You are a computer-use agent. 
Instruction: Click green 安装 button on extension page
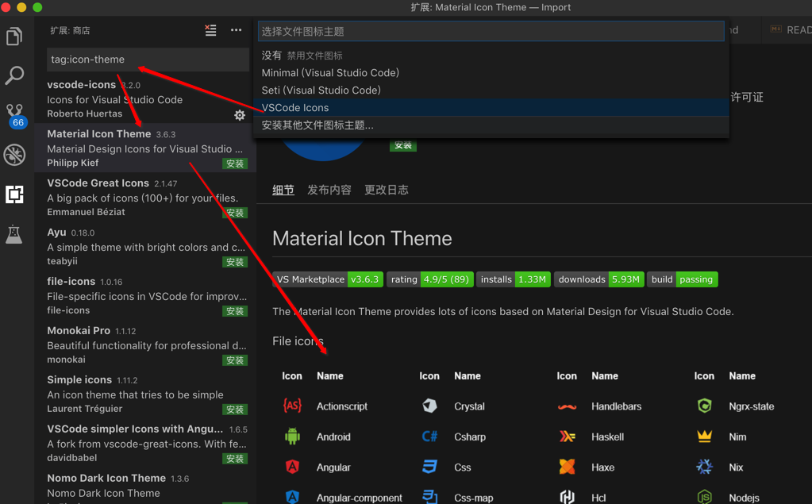(x=403, y=145)
